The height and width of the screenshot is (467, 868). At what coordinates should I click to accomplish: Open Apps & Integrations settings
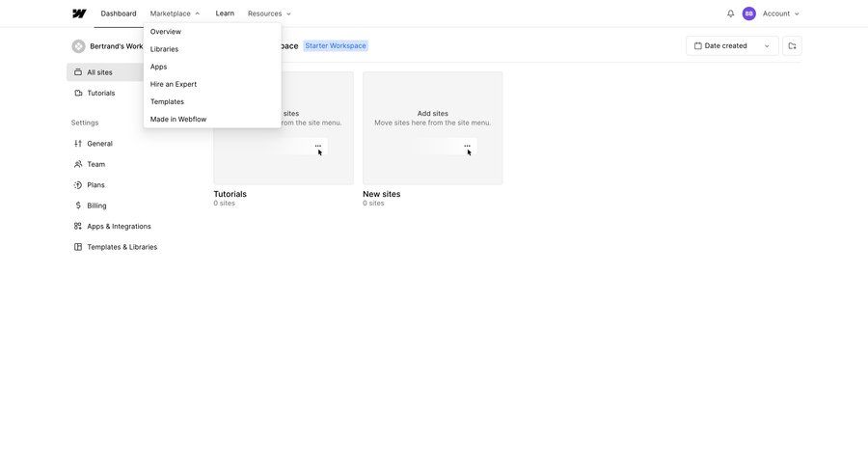pyautogui.click(x=119, y=227)
